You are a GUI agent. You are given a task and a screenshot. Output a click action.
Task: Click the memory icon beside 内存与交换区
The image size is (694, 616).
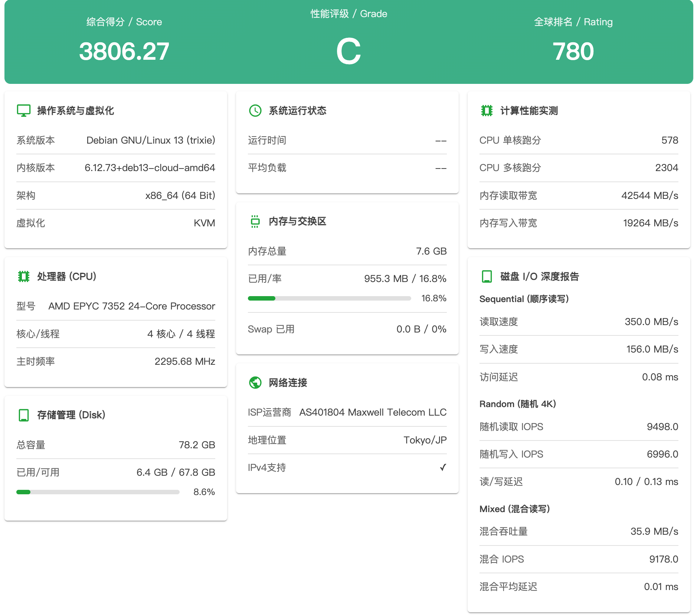tap(255, 222)
